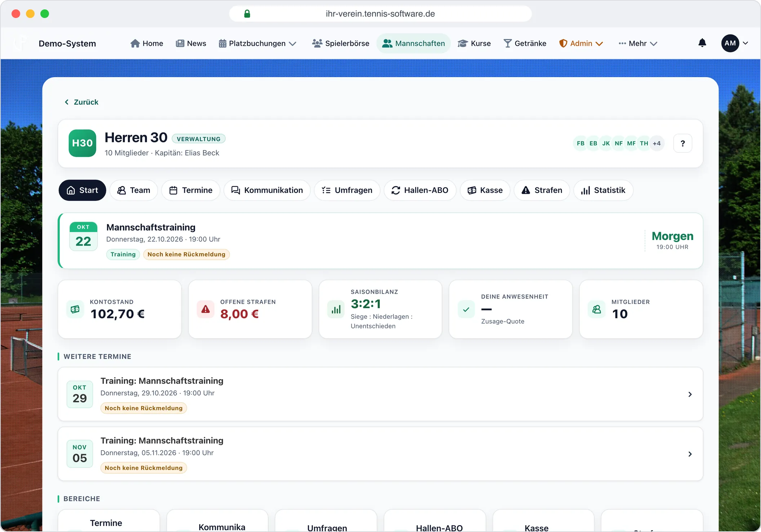This screenshot has width=761, height=532.
Task: Go to the Strafen tab
Action: tap(542, 190)
